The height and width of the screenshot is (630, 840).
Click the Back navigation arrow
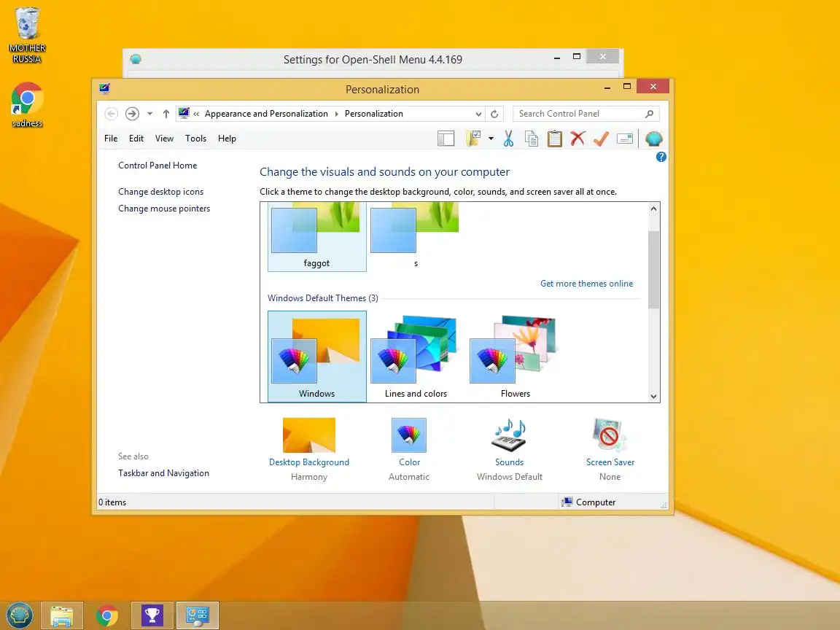(111, 114)
